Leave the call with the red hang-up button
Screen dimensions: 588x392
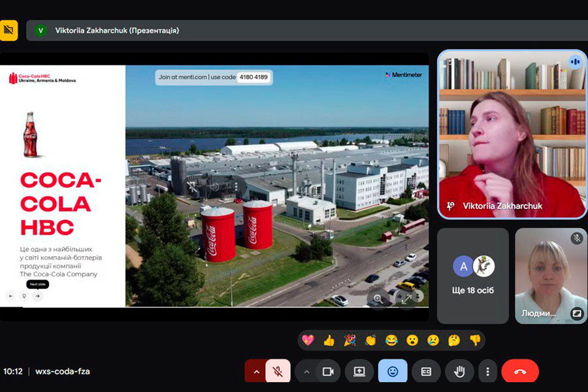click(520, 371)
